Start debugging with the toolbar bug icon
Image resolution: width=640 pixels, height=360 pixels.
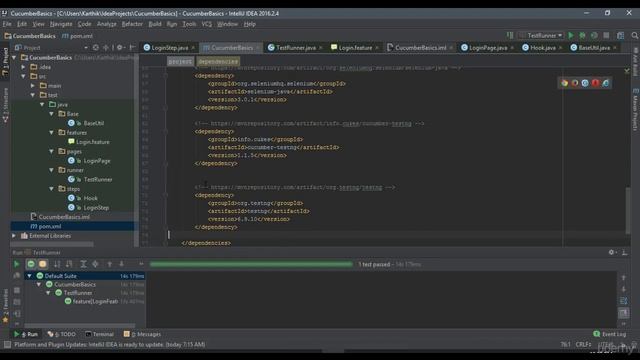click(x=582, y=36)
